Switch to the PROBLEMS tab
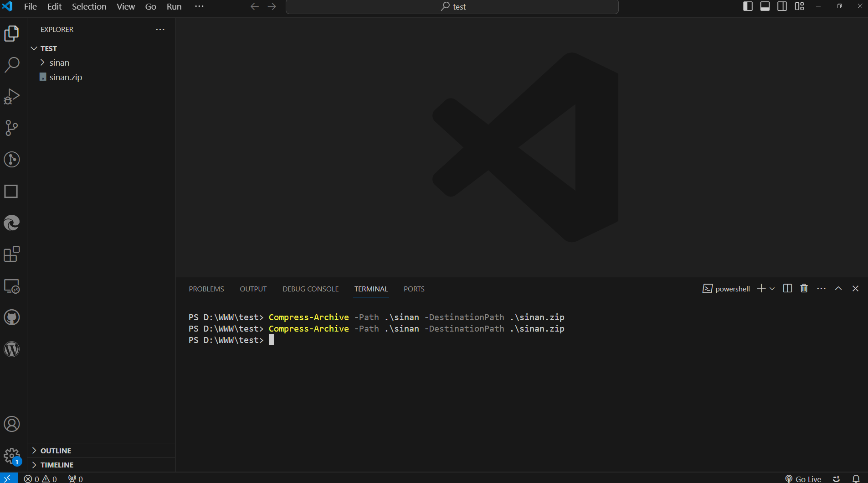This screenshot has height=483, width=868. (x=206, y=289)
